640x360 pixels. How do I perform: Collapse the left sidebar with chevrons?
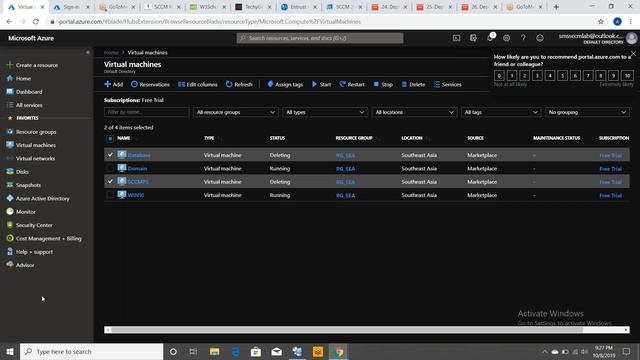coord(87,52)
